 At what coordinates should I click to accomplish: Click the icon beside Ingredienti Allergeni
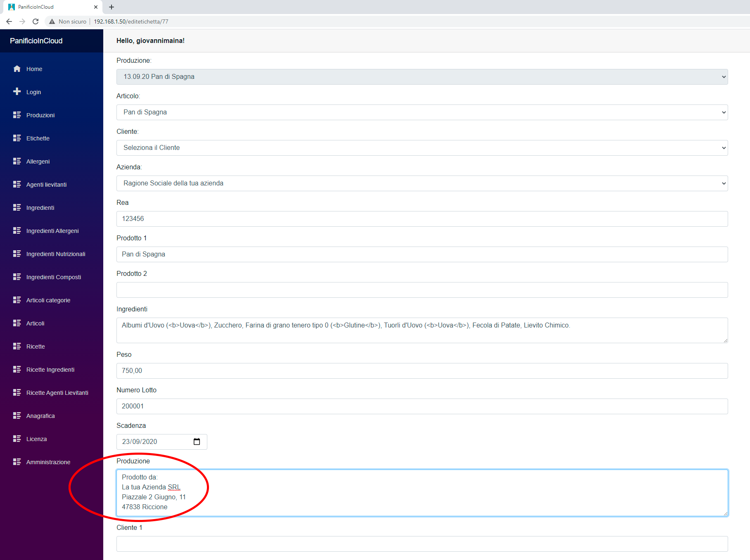17,230
